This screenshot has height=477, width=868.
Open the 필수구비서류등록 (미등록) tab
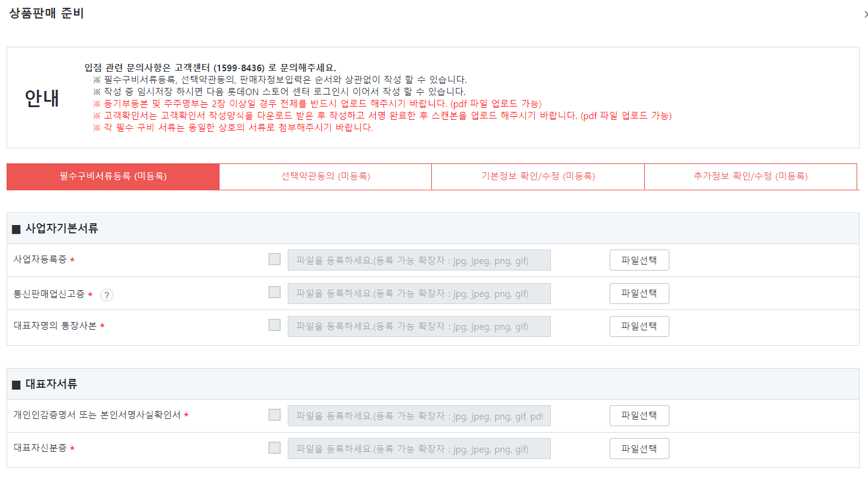(113, 177)
